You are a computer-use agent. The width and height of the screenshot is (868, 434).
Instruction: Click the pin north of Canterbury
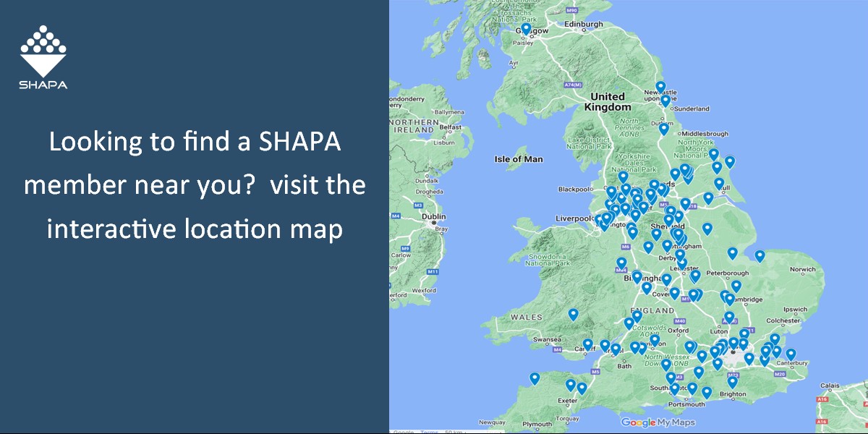pos(791,354)
